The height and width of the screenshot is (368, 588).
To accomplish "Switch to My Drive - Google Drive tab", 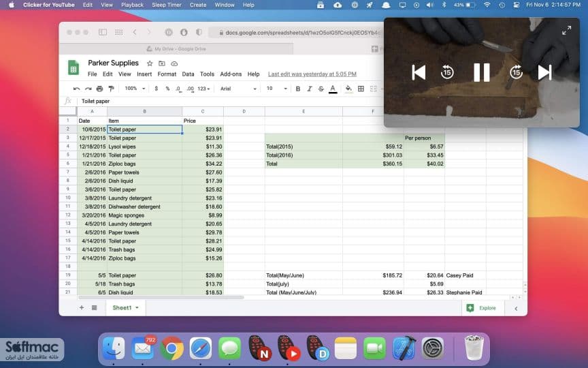I will (x=176, y=49).
